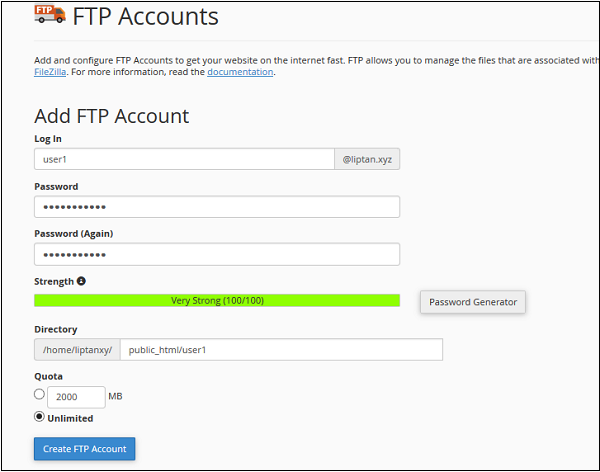Viewport: 600px width, 472px height.
Task: Focus the Log In username field
Action: [184, 159]
